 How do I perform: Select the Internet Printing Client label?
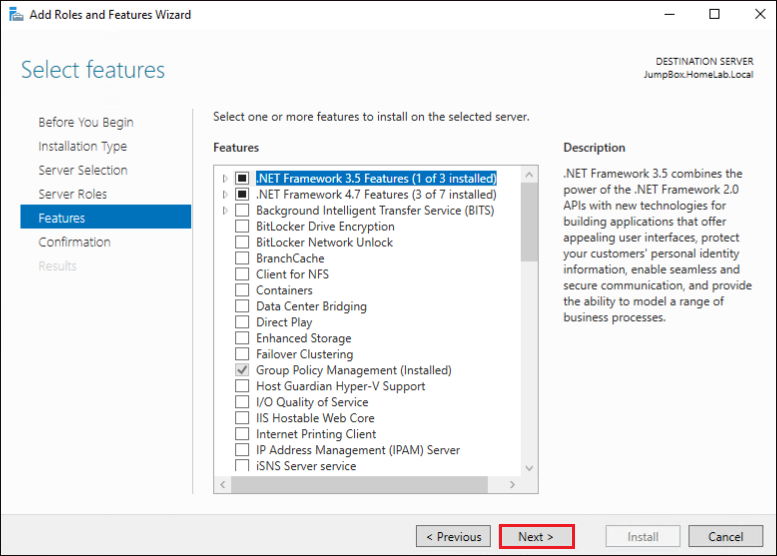point(316,434)
